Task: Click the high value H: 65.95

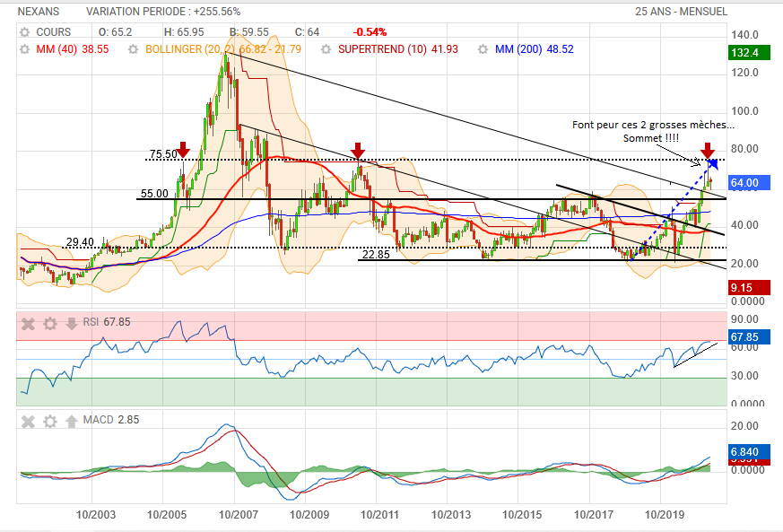Action: tap(184, 32)
